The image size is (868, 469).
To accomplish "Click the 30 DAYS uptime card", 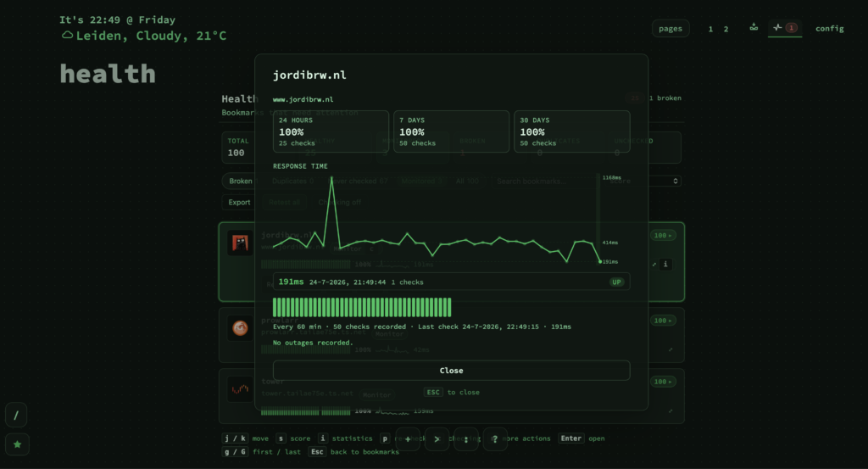I will pos(572,131).
